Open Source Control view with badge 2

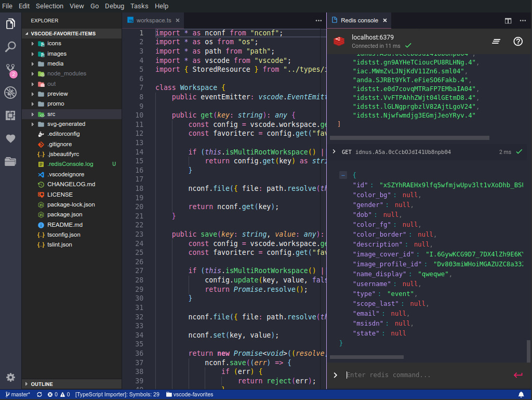(11, 70)
